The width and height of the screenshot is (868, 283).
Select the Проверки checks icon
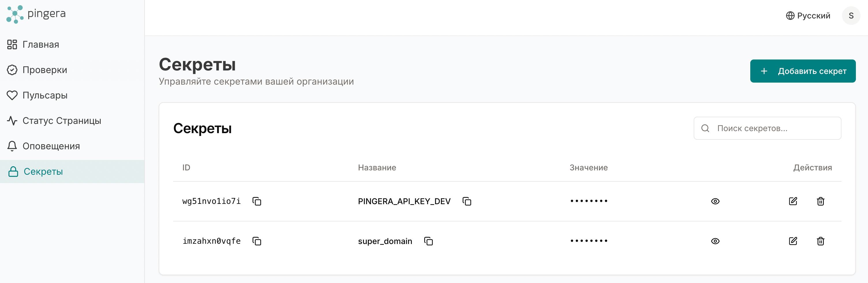(x=12, y=70)
